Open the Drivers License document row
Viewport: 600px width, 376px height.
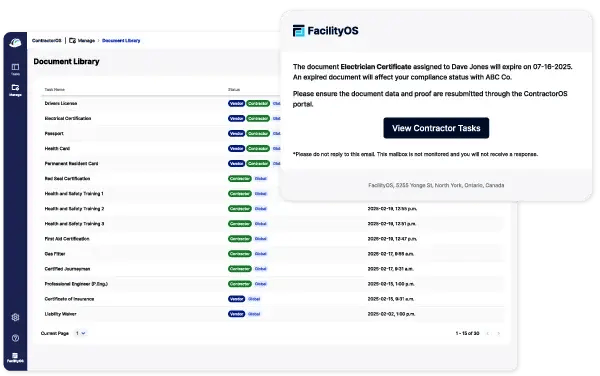pos(272,103)
